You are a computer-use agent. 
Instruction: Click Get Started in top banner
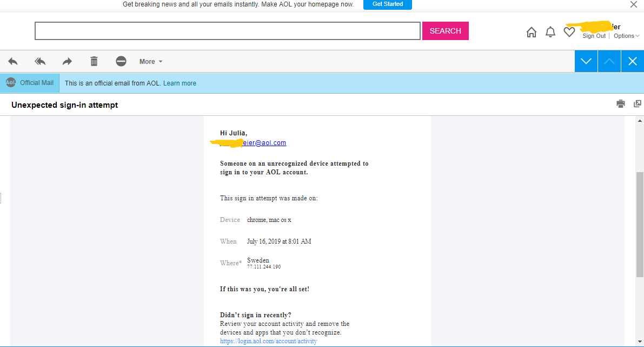click(388, 4)
